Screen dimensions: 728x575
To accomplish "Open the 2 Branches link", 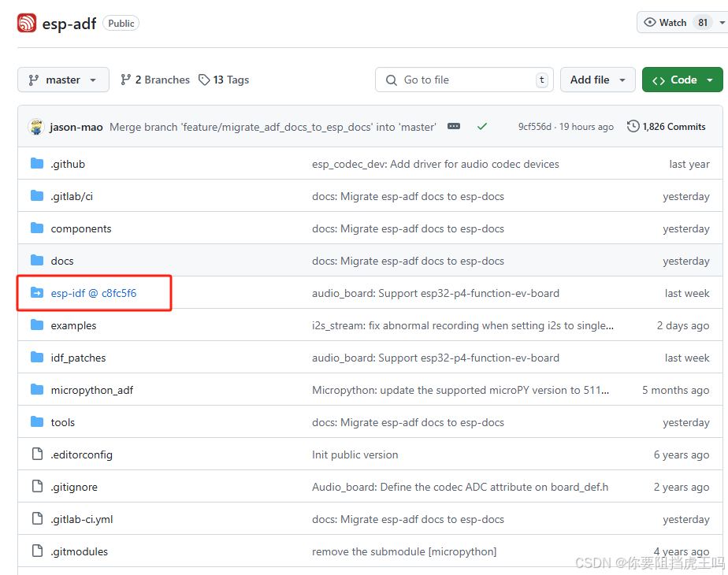I will pyautogui.click(x=155, y=80).
